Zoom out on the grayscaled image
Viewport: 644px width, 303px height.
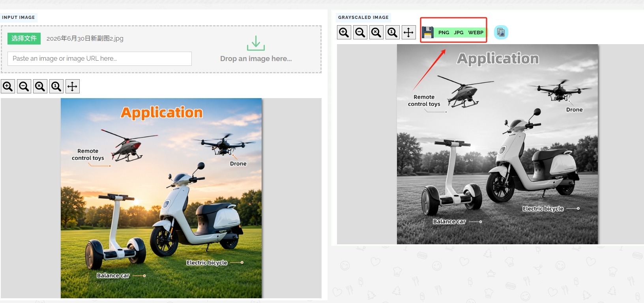click(360, 32)
